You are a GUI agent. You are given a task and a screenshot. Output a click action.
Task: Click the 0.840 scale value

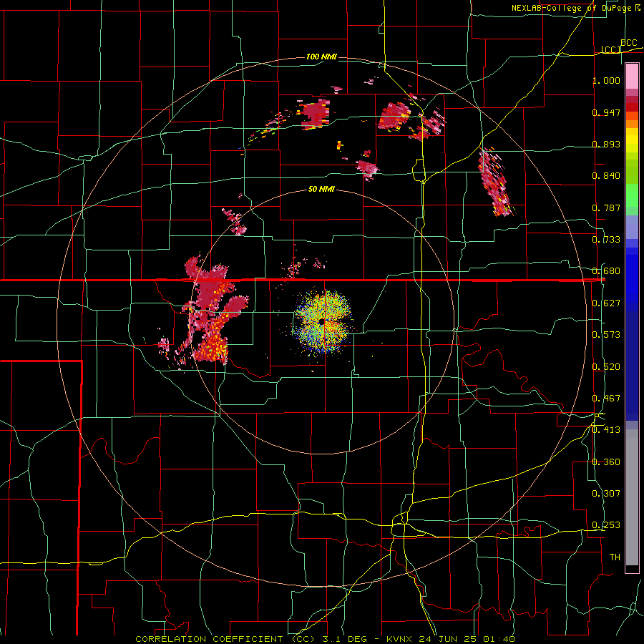coord(606,176)
